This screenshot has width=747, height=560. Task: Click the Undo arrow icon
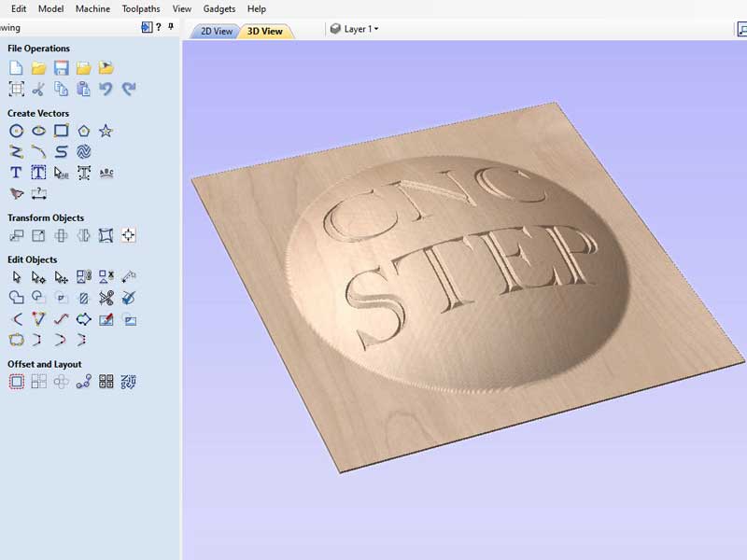(106, 90)
